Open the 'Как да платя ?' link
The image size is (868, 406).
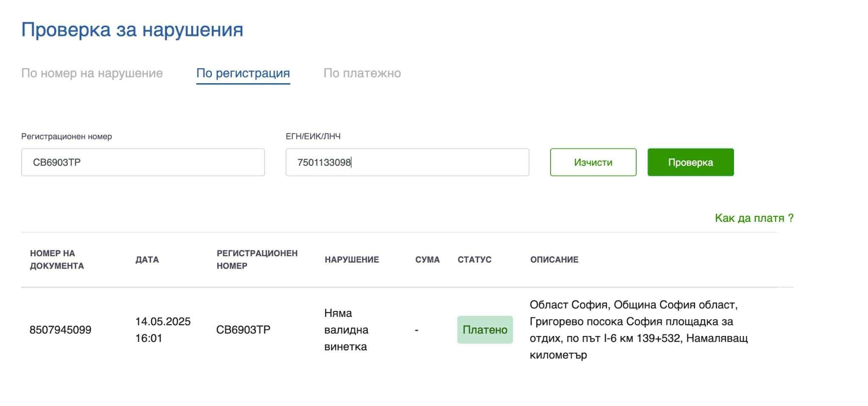(754, 218)
